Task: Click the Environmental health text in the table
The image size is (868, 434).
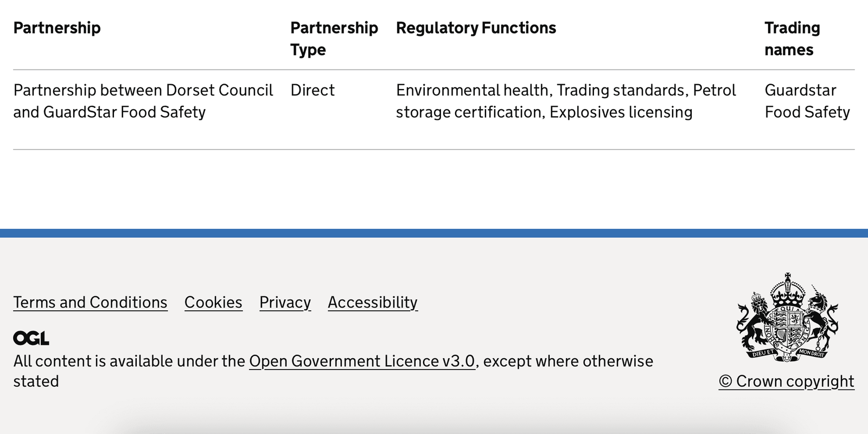Action: pyautogui.click(x=473, y=90)
